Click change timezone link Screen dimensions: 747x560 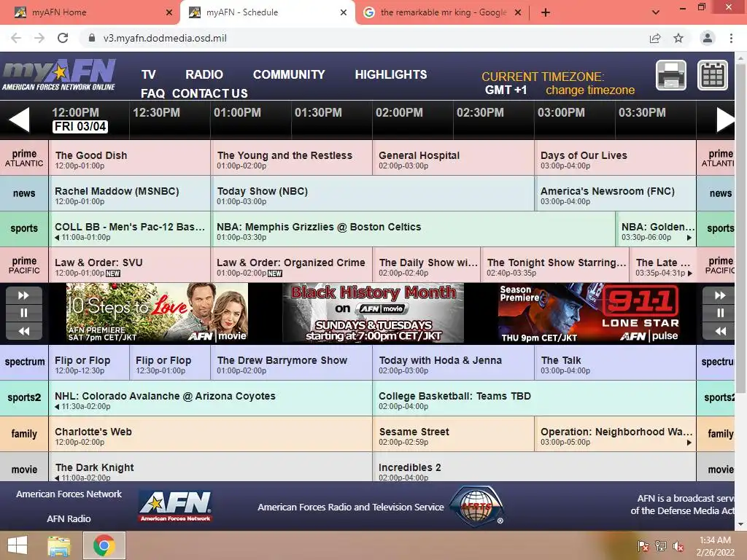(x=589, y=90)
